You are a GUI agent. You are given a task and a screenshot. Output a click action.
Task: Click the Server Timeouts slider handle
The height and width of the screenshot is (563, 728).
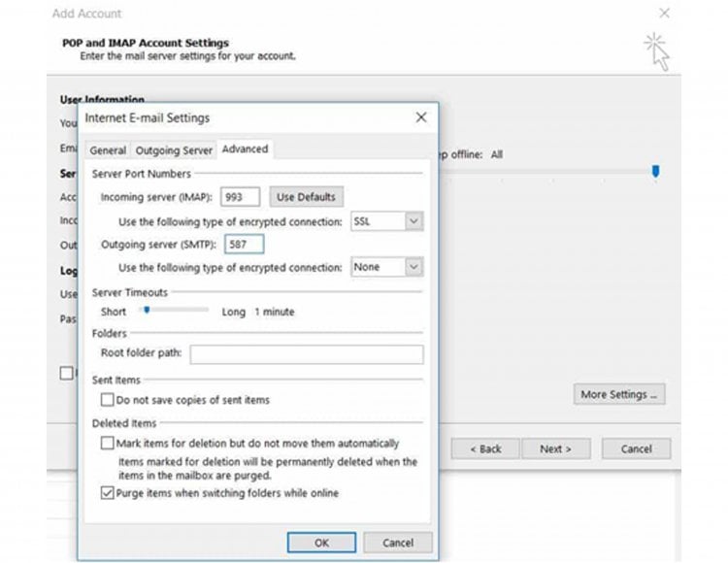(x=147, y=310)
